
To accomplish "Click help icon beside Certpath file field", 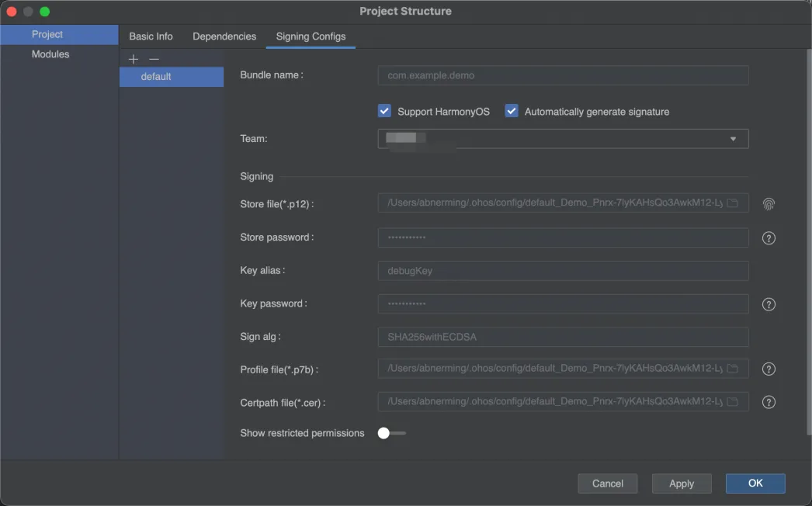I will click(x=769, y=402).
